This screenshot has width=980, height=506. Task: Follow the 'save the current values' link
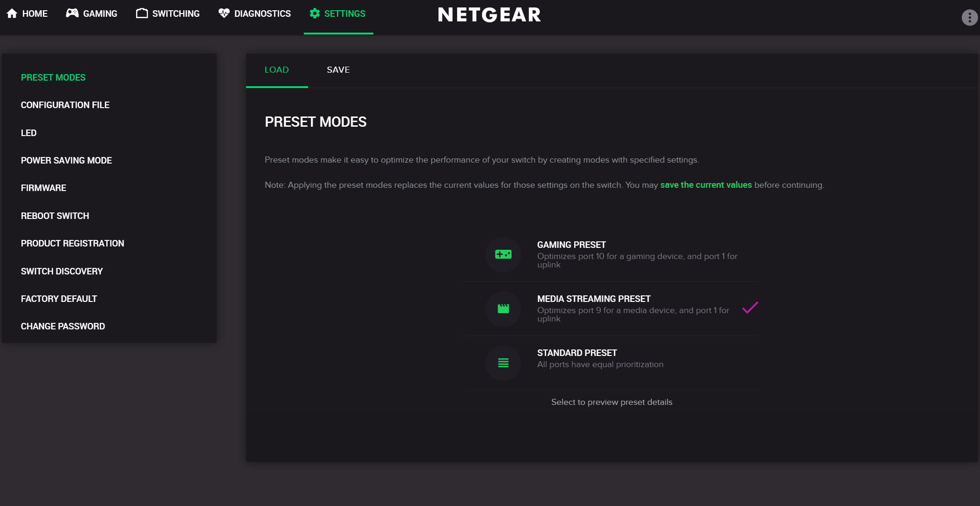pyautogui.click(x=706, y=185)
